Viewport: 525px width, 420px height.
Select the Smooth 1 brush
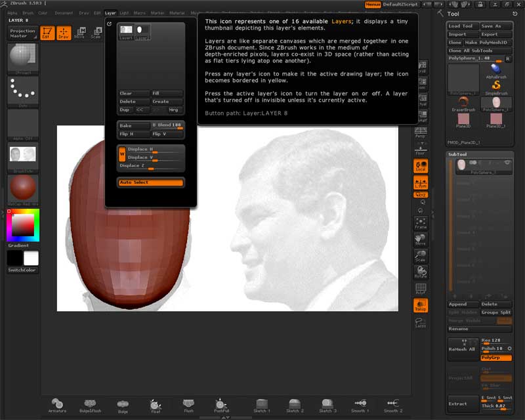click(360, 406)
